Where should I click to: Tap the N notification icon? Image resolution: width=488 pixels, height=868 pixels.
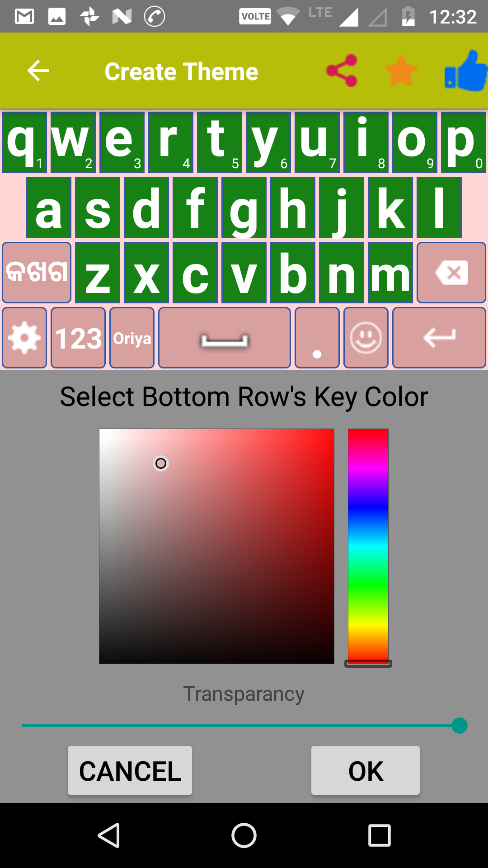122,17
